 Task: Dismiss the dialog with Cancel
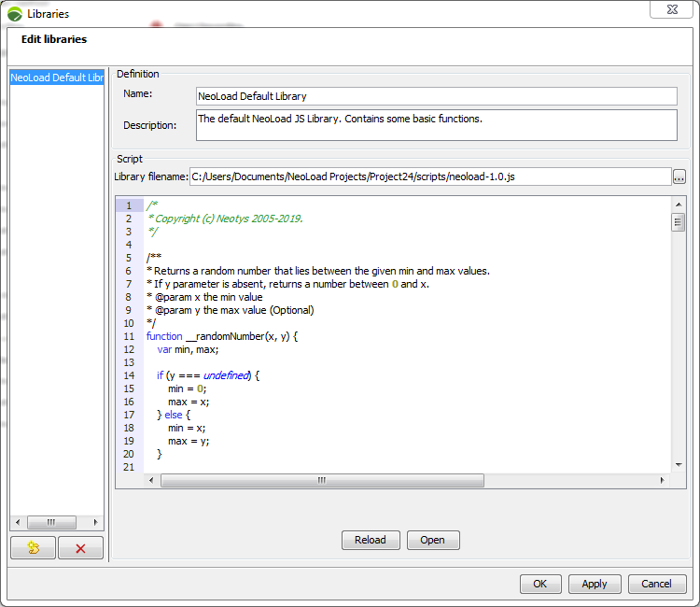point(657,584)
